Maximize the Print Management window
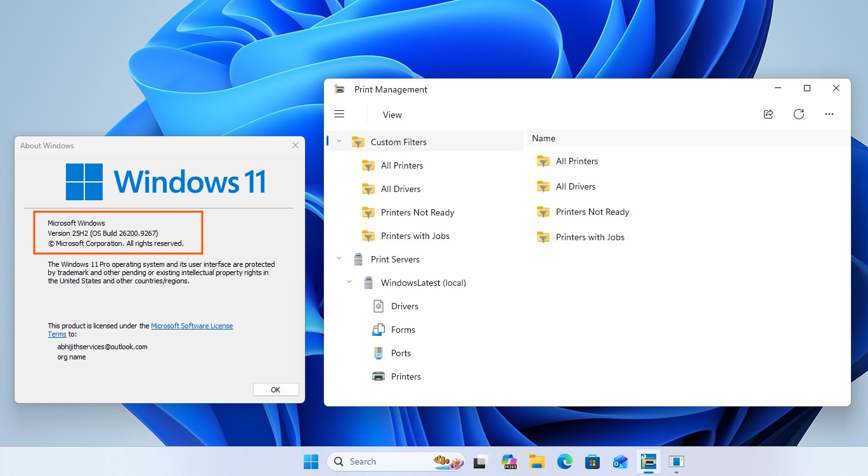The height and width of the screenshot is (476, 868). tap(807, 89)
